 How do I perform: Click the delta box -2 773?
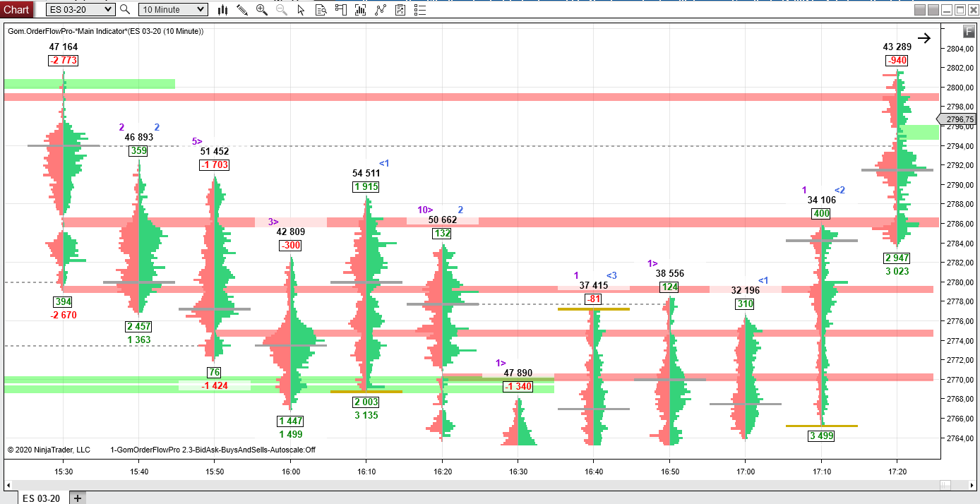click(64, 60)
